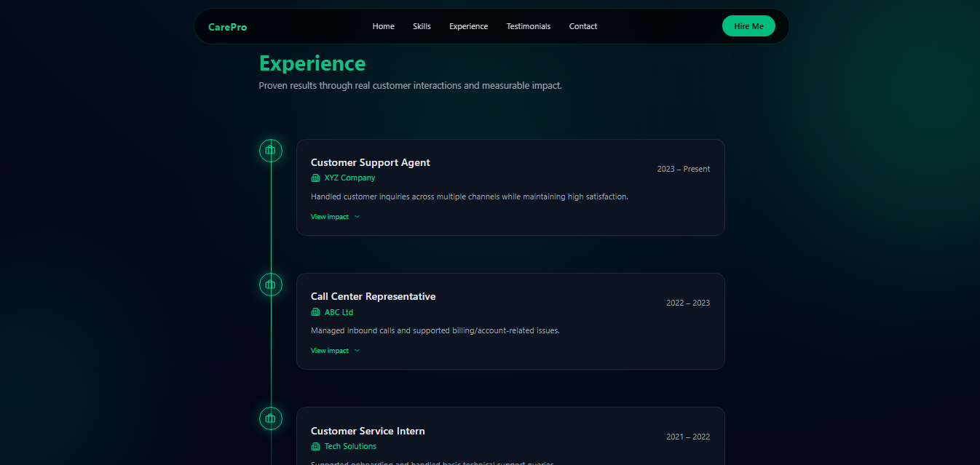Click the briefcase icon beside Call Center Representative
This screenshot has width=980, height=465.
(271, 285)
